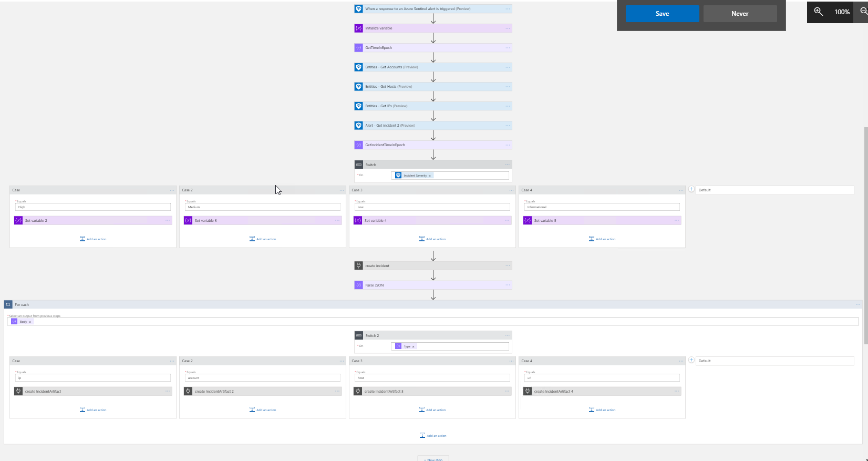The image size is (868, 461).
Task: Click the For each loop icon
Action: pyautogui.click(x=8, y=304)
